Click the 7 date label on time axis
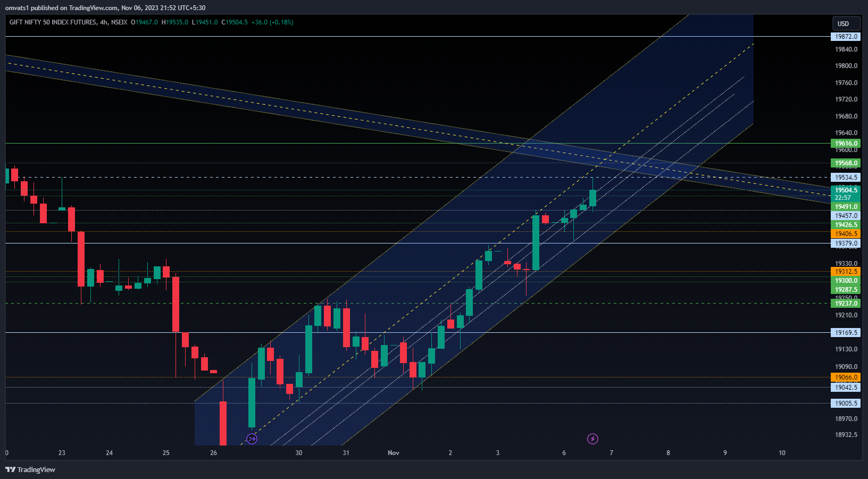 pos(611,453)
